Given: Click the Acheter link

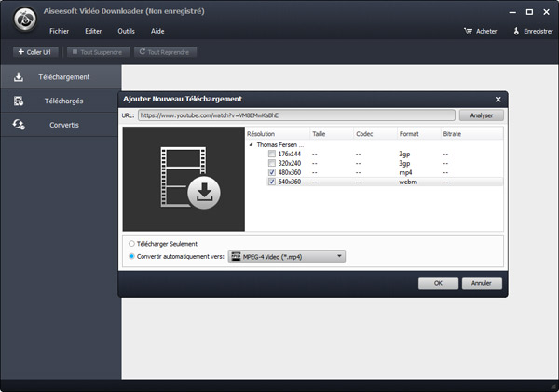Looking at the screenshot, I should [486, 32].
